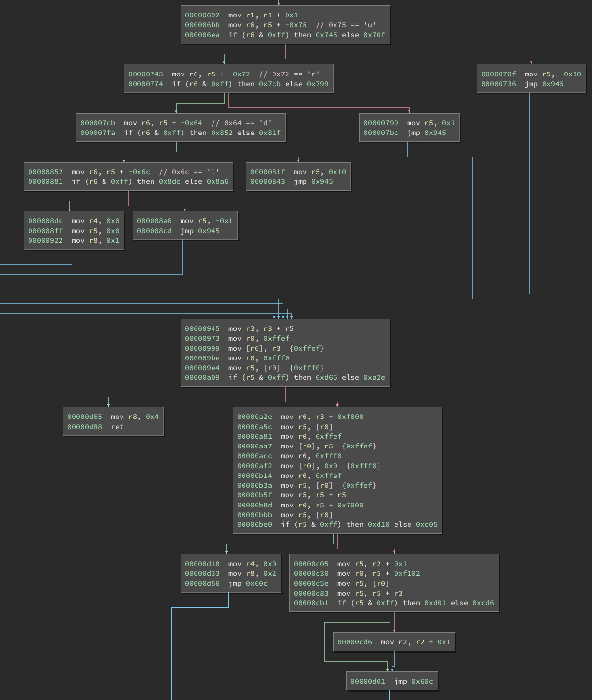Click 'mov r5, -0x10' at 0000070f
Screen dimensions: 592x700
pyautogui.click(x=553, y=74)
